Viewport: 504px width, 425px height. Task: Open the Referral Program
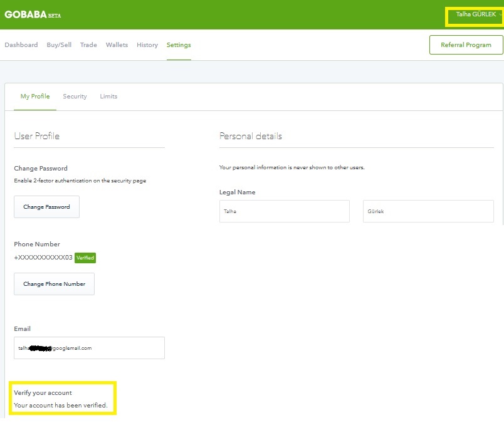coord(466,45)
